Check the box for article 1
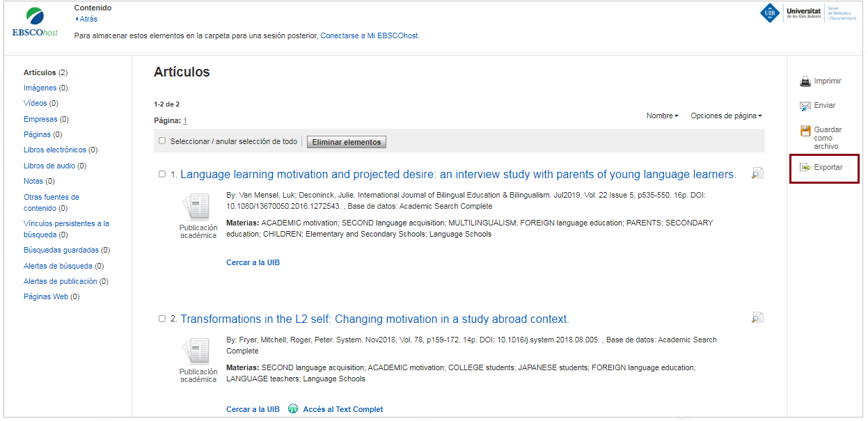 (162, 174)
